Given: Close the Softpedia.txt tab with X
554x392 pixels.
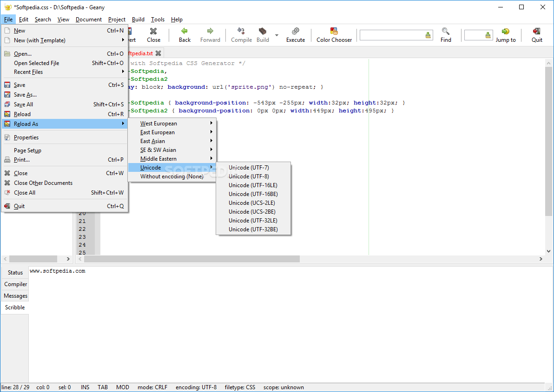Looking at the screenshot, I should [158, 53].
